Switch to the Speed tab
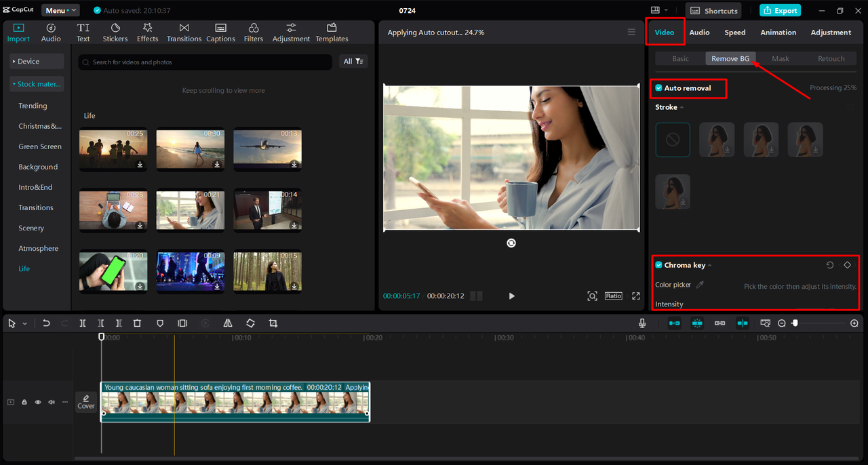Viewport: 868px width, 465px height. (735, 33)
